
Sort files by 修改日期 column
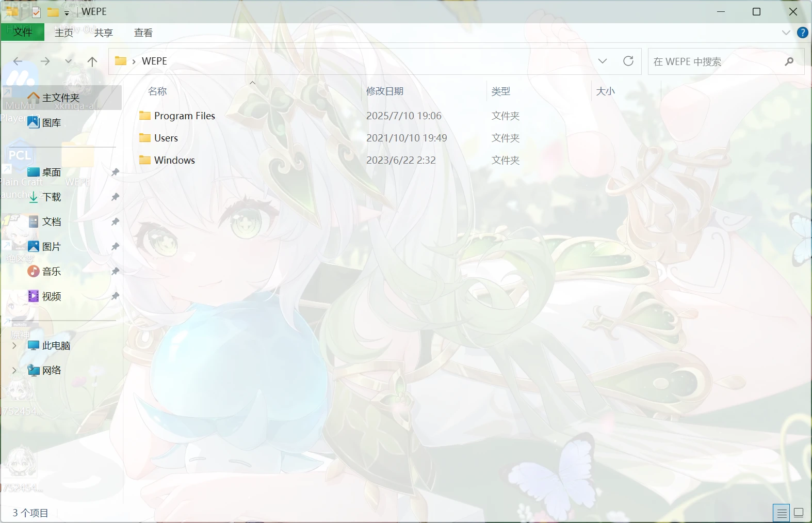[x=385, y=91]
